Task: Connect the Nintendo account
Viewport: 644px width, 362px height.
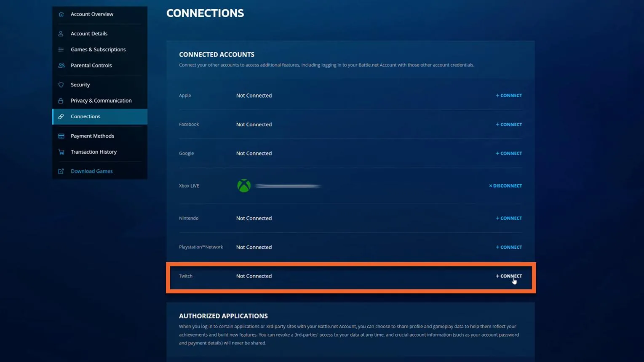Action: click(x=509, y=218)
